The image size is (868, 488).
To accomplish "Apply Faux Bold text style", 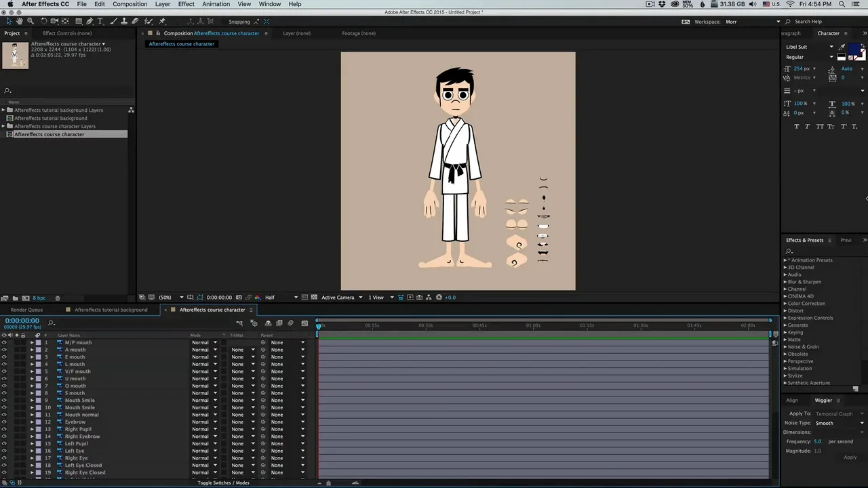I will click(796, 126).
